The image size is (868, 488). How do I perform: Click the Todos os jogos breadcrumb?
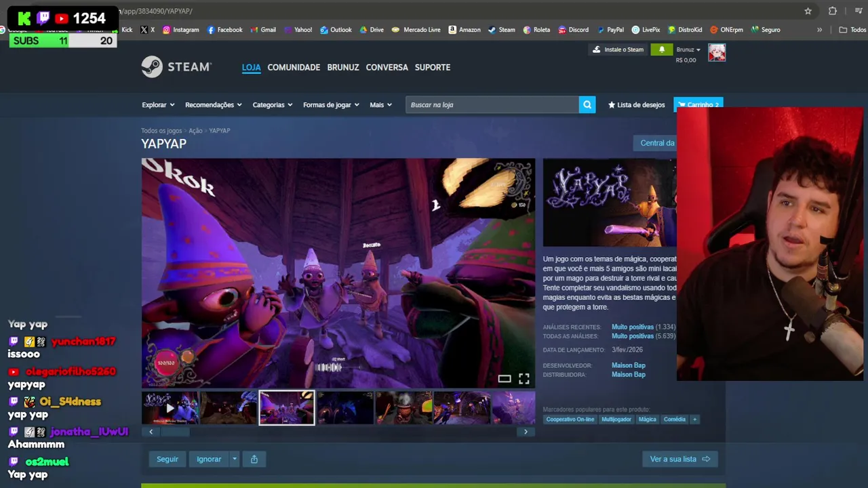click(161, 130)
